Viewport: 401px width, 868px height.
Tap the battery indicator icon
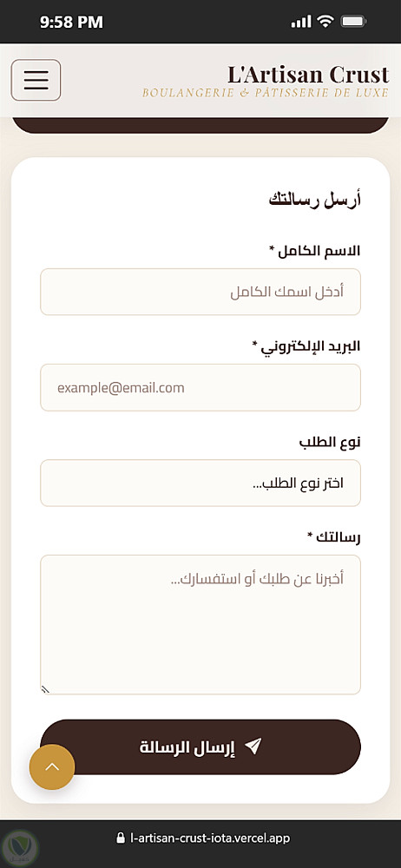[x=352, y=22]
